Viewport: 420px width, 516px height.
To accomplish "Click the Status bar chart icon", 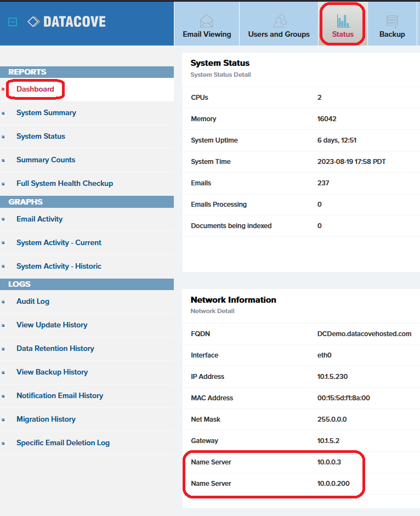I will [x=343, y=21].
